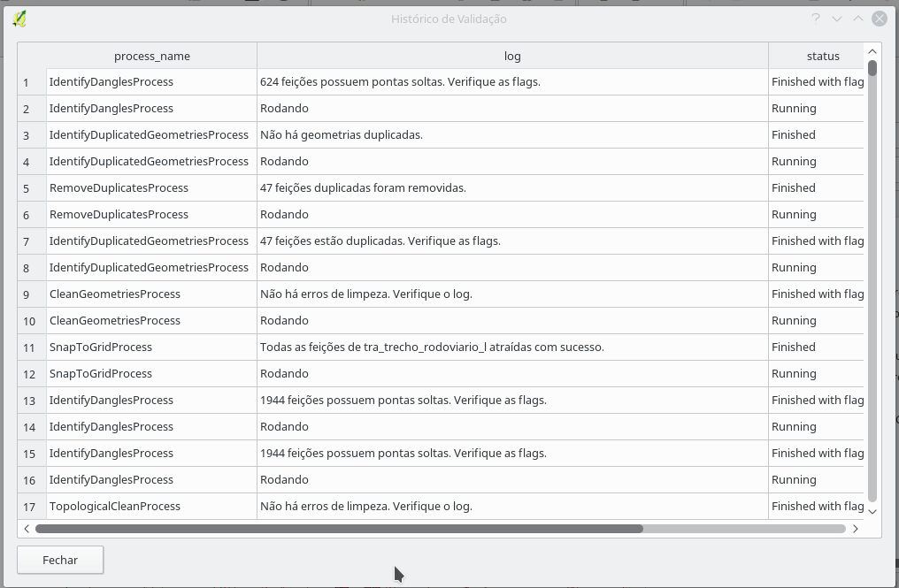This screenshot has height=588, width=899.
Task: Click the help question mark icon
Action: click(x=815, y=19)
